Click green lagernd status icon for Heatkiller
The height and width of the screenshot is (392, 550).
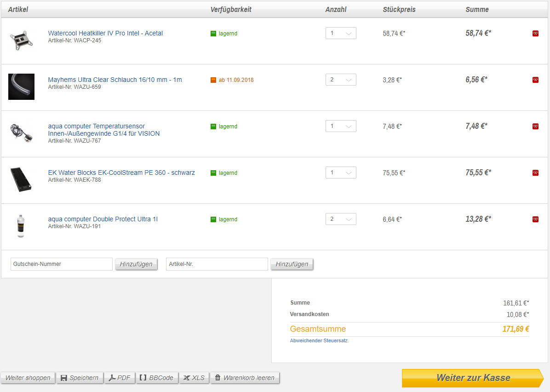(x=213, y=33)
